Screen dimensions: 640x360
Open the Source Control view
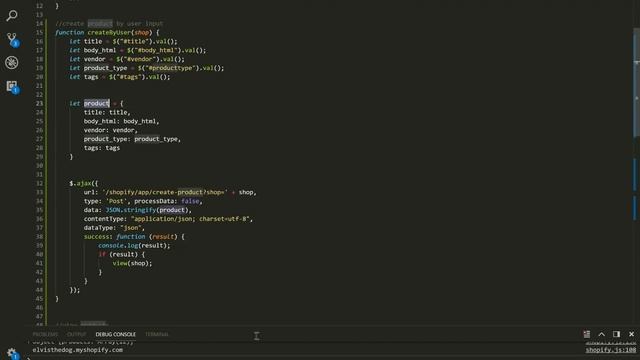[12, 39]
